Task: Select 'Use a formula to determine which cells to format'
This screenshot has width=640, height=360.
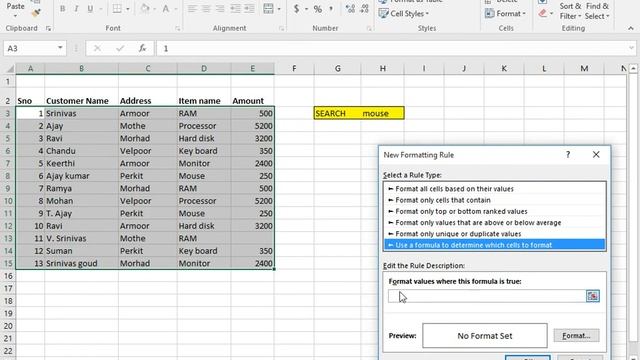Action: pos(495,245)
